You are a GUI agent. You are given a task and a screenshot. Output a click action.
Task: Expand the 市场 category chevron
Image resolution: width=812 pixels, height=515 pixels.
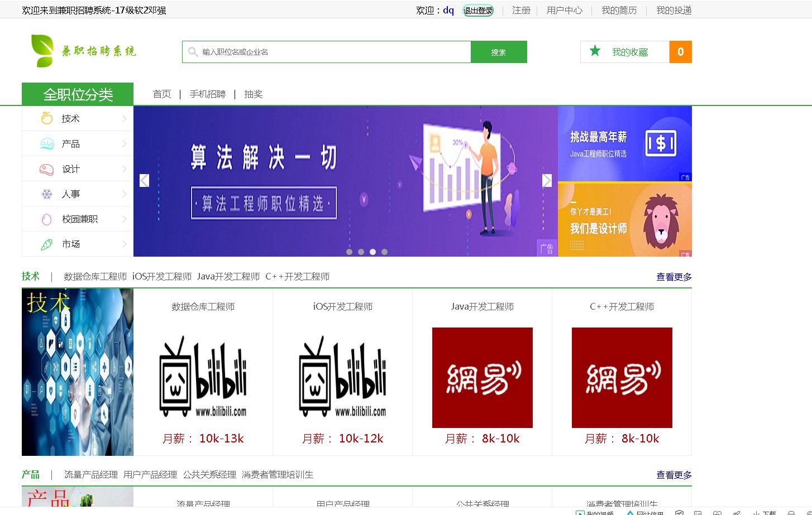pyautogui.click(x=124, y=244)
